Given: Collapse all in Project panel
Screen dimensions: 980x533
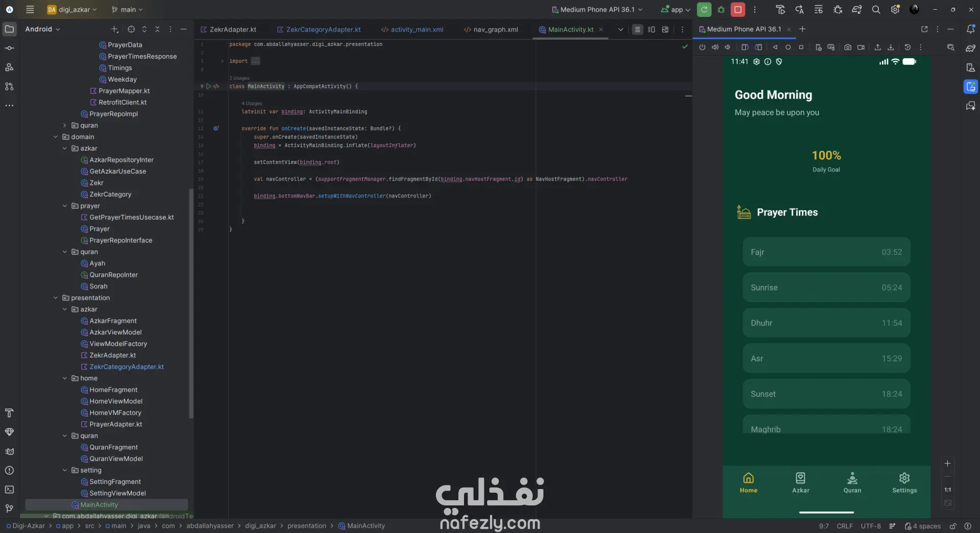Looking at the screenshot, I should click(x=157, y=29).
